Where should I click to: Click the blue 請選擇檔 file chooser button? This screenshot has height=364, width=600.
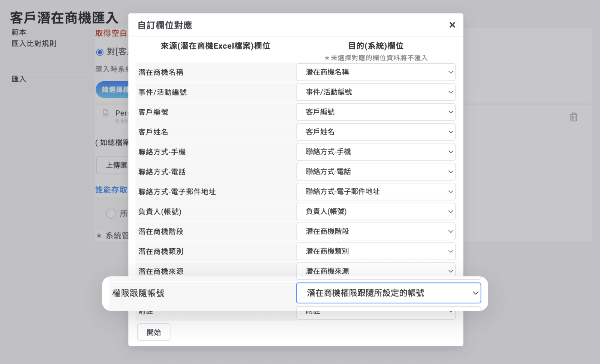click(112, 90)
